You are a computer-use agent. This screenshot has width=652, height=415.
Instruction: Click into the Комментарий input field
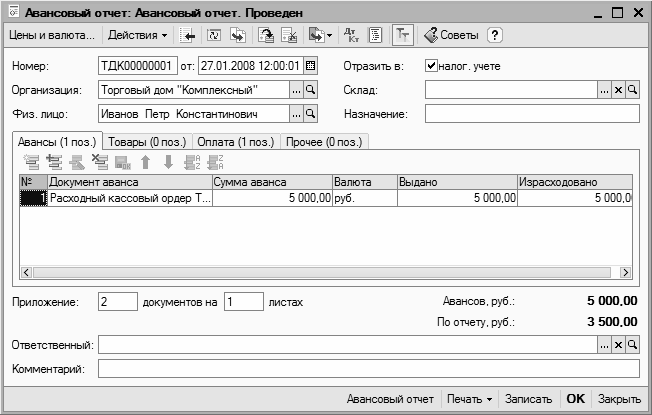368,369
